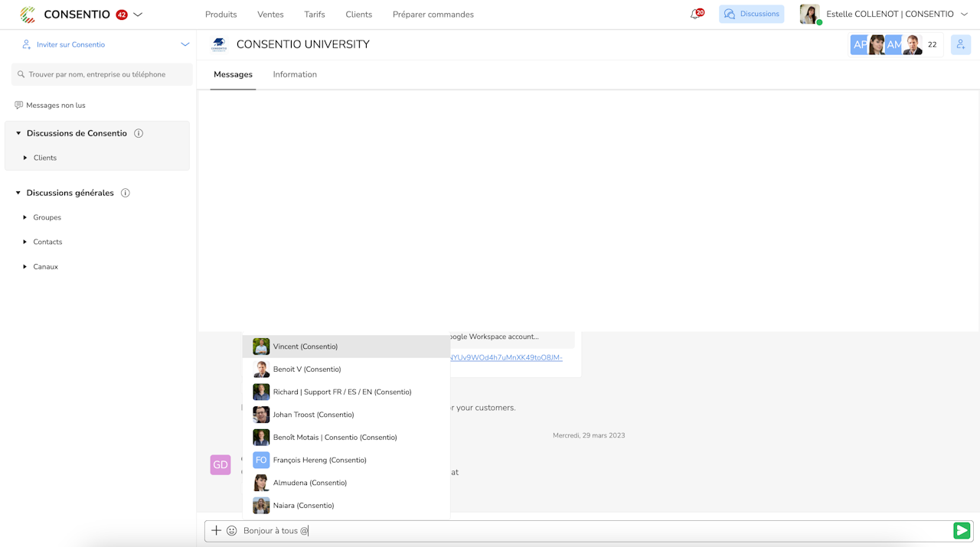Show info for Discussions générales
The image size is (980, 547).
(x=126, y=193)
